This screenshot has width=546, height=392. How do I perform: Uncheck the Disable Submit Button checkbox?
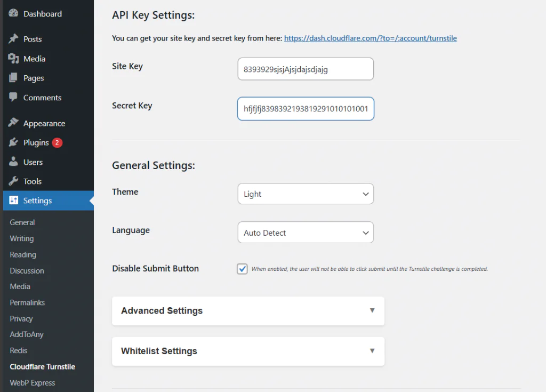[243, 269]
